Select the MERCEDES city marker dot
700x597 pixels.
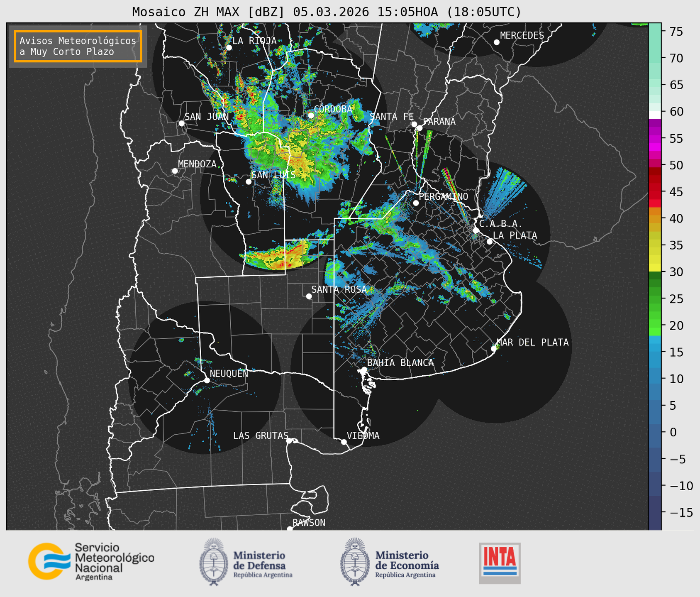497,42
